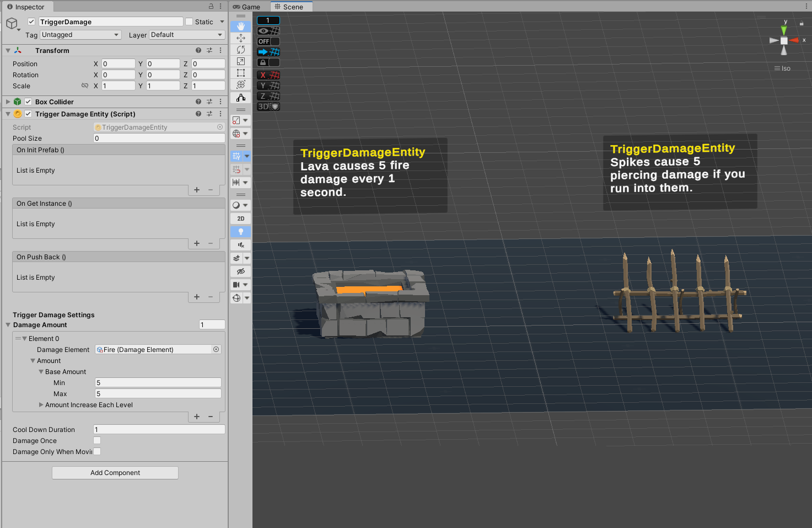Toggle the scene gizmo lock icon
Image resolution: width=812 pixels, height=528 pixels.
[x=802, y=24]
